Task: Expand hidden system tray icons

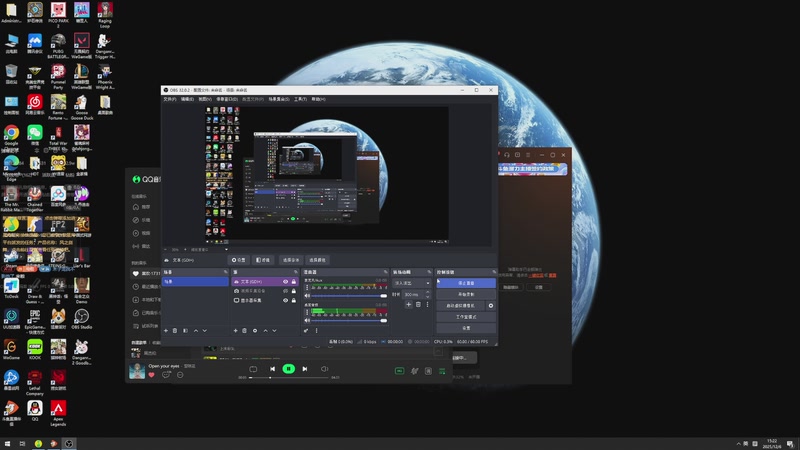Action: 738,444
